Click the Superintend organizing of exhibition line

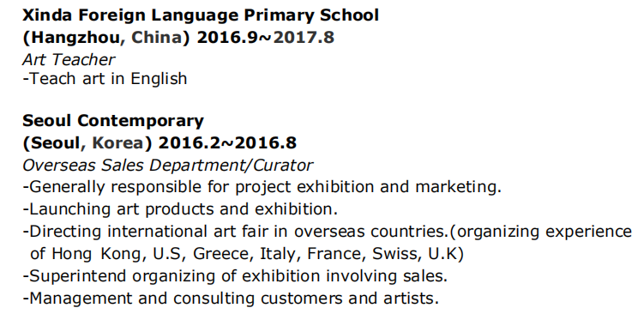235,275
